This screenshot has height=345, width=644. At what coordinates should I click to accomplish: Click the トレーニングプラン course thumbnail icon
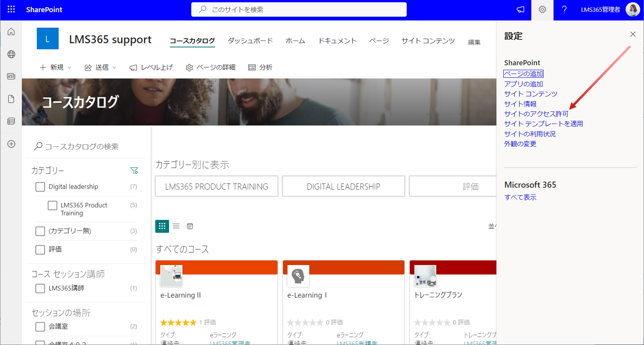425,276
